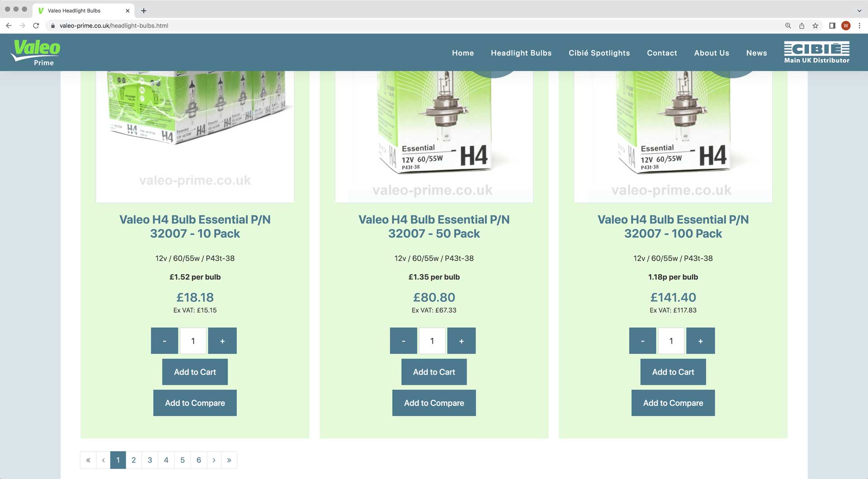Click the 100 Pack product image
This screenshot has width=868, height=479.
[x=673, y=136]
